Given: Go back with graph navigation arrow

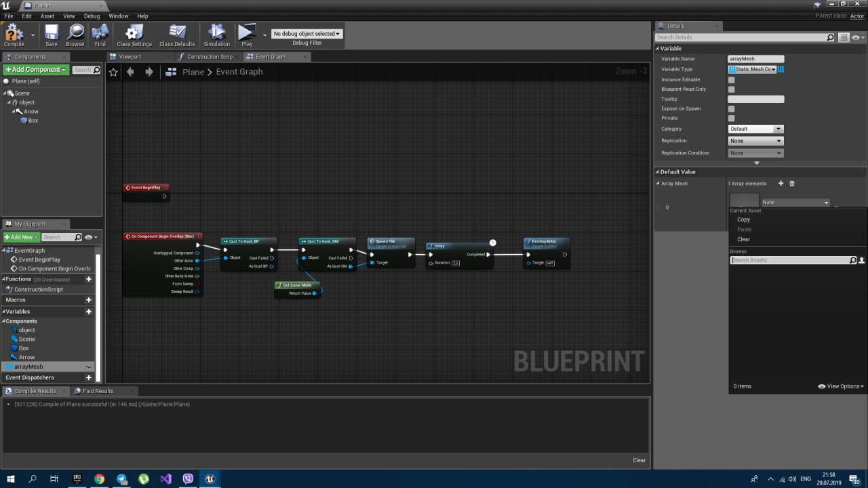Looking at the screenshot, I should coord(130,72).
